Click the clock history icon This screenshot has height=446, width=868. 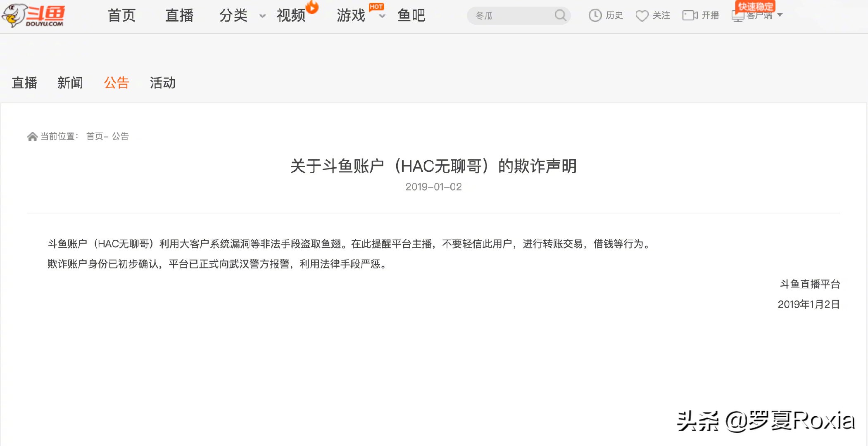point(595,16)
